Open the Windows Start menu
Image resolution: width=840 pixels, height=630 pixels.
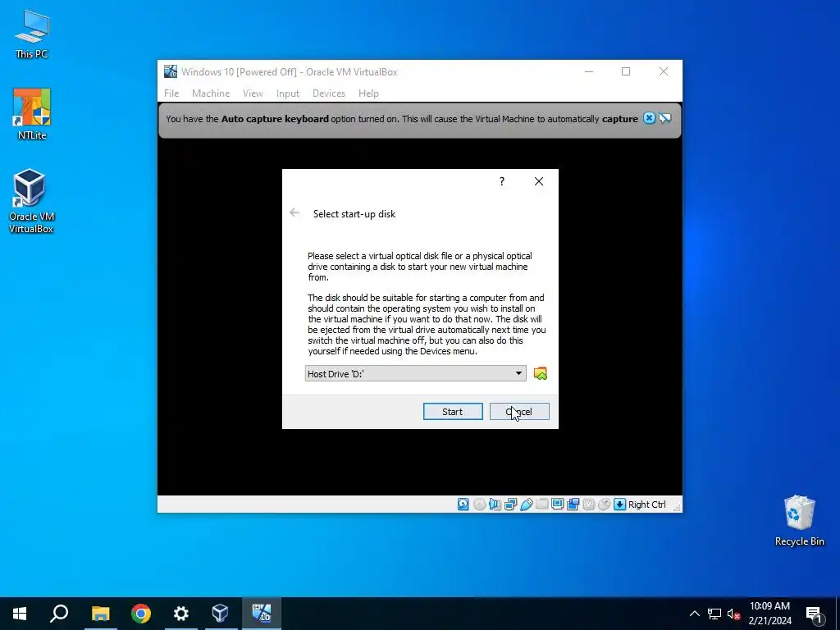coord(20,614)
